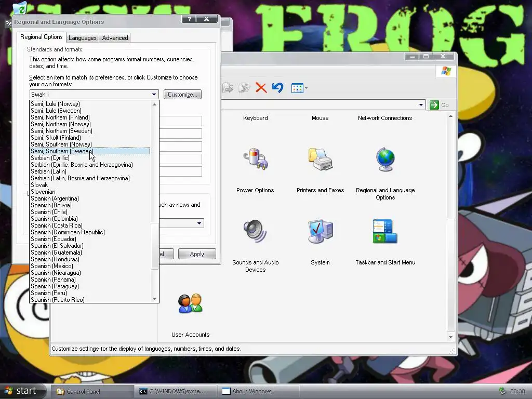
Task: Open the Printers and Faxes icon
Action: 320,159
